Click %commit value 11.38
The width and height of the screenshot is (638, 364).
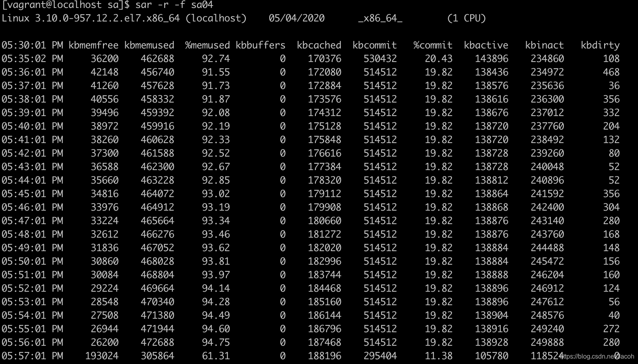(439, 356)
